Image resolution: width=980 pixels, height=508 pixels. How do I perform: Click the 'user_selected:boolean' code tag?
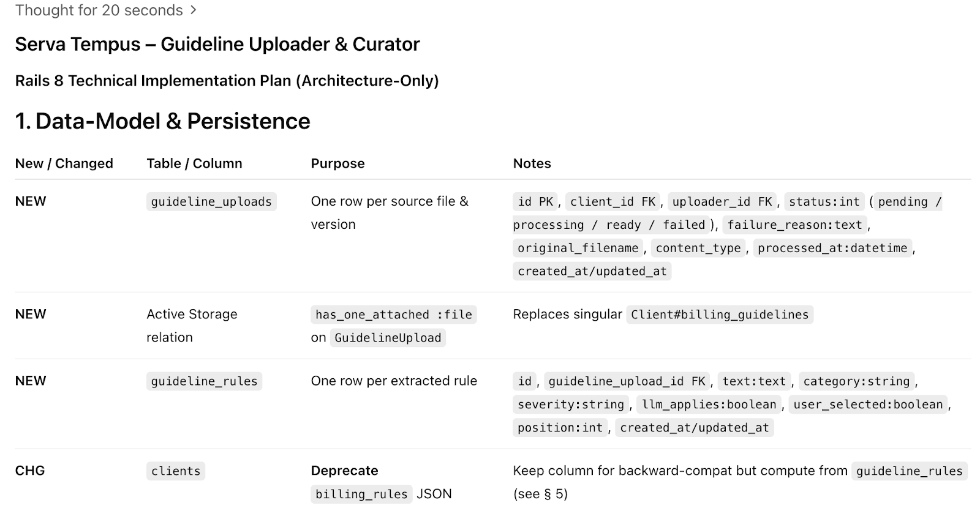[x=868, y=404]
